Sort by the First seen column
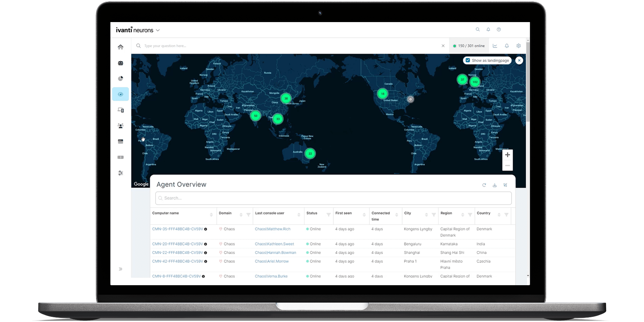The image size is (644, 322). [364, 215]
